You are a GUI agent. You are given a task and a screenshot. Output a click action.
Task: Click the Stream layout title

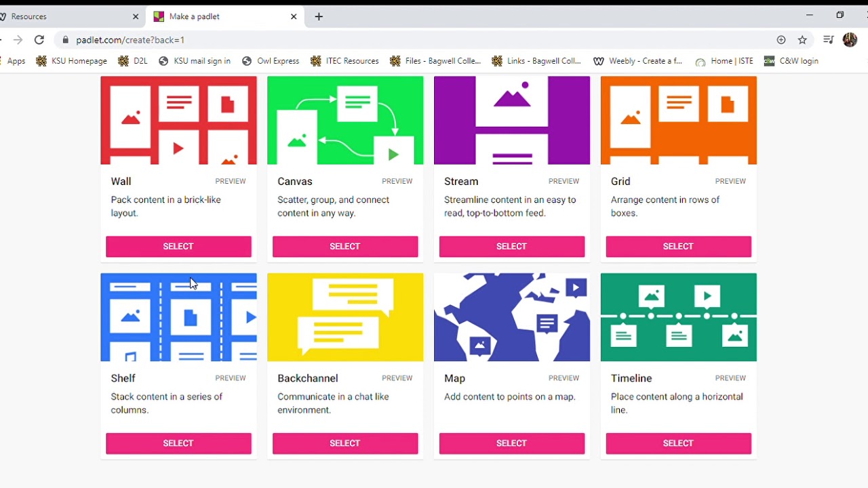point(461,182)
